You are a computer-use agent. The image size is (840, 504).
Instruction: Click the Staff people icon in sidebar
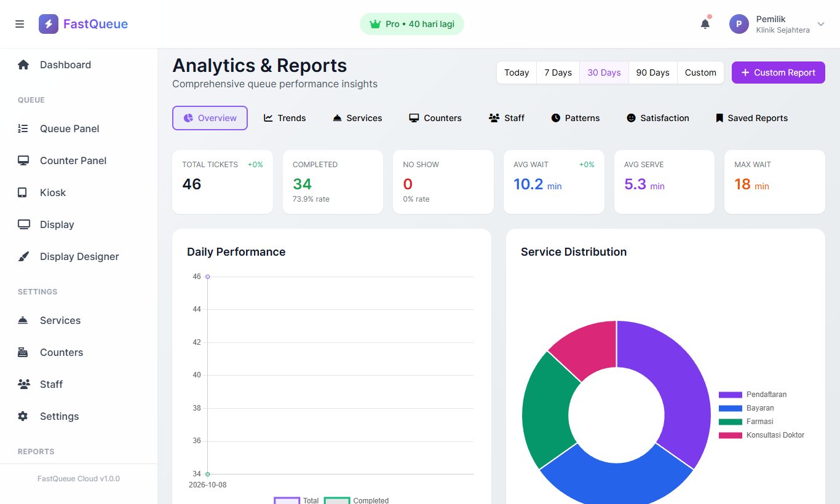pos(23,384)
